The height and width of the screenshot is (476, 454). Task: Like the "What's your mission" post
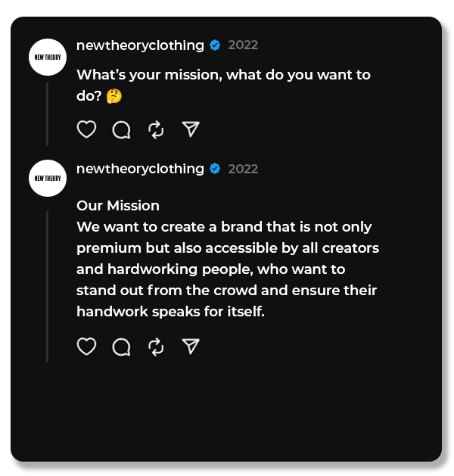point(87,129)
